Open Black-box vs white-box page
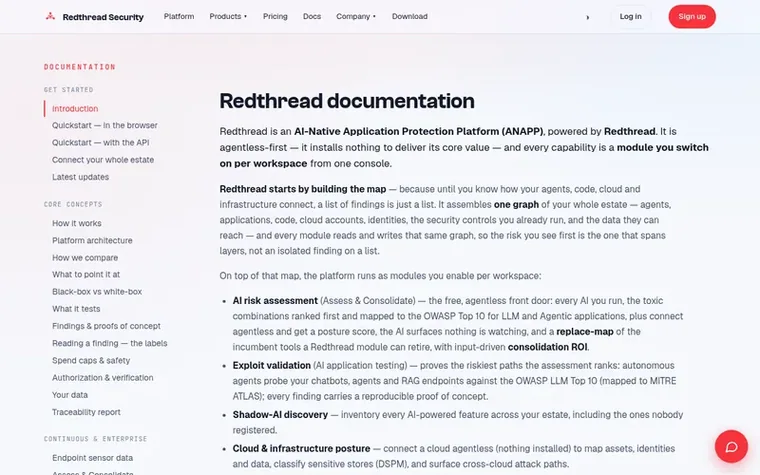 coord(97,292)
